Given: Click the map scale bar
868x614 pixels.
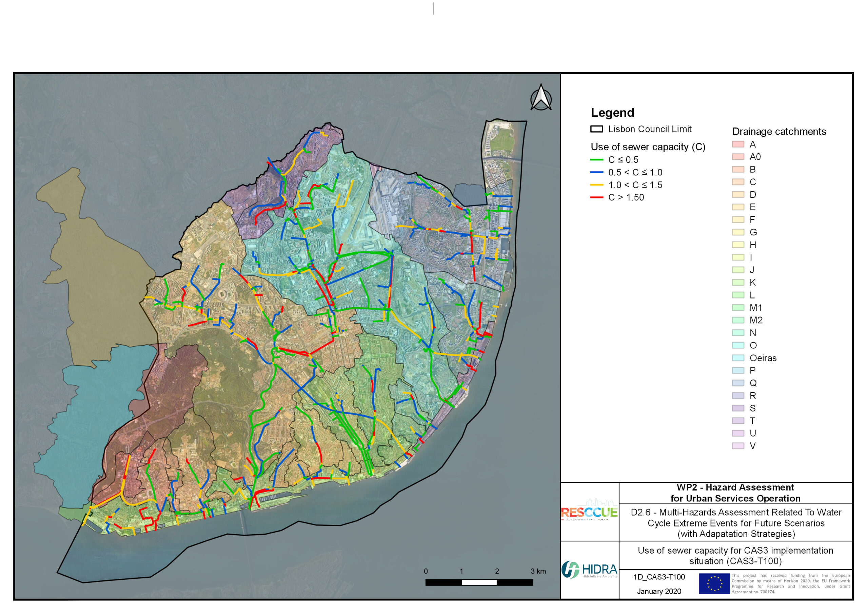Looking at the screenshot, I should pyautogui.click(x=479, y=582).
